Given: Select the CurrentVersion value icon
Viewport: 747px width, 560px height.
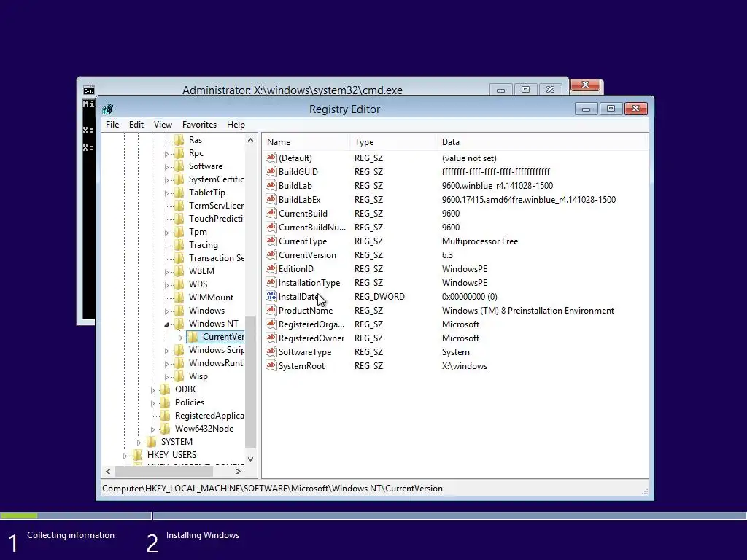Looking at the screenshot, I should pyautogui.click(x=271, y=254).
